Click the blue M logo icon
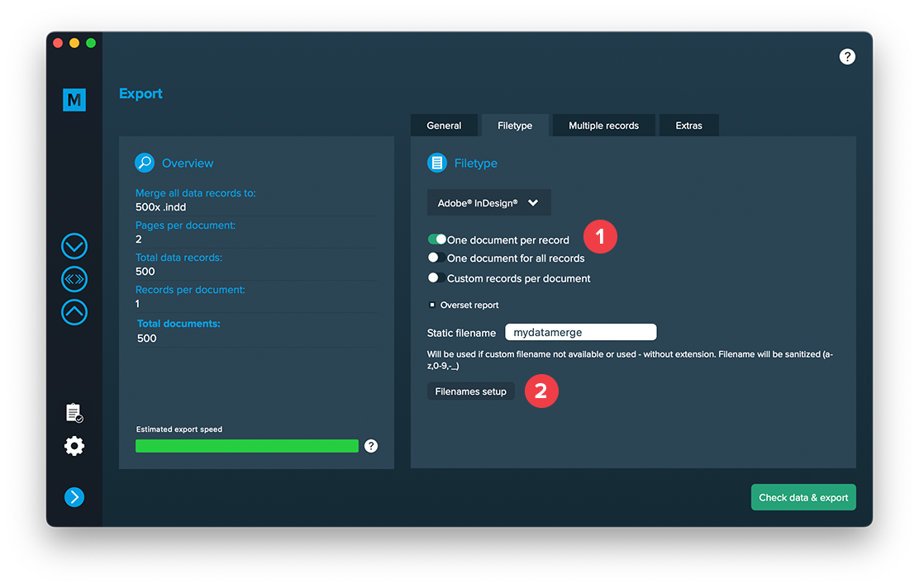Screen dimensions: 919x588 pyautogui.click(x=74, y=100)
